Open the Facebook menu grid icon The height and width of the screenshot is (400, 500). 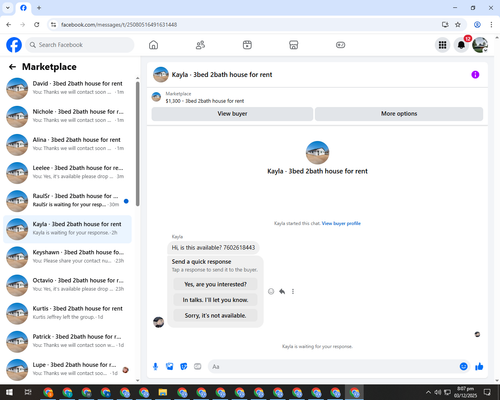click(x=442, y=45)
